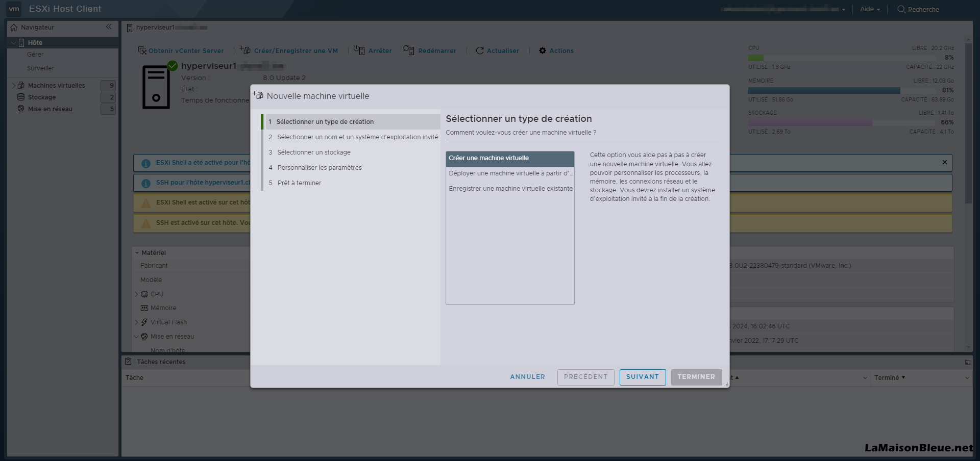The image size is (980, 461).
Task: Click Obtenir vCenter Server toolbar icon
Action: (x=142, y=50)
